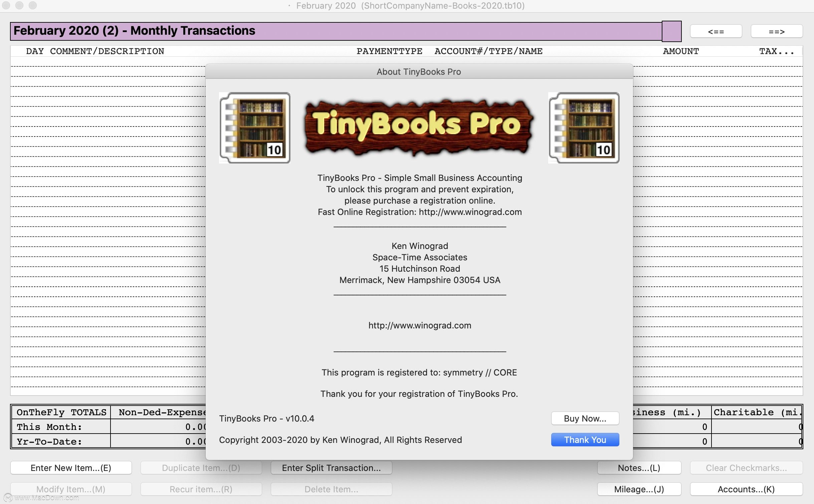814x504 pixels.
Task: Open Notes...(L) button
Action: click(x=639, y=468)
